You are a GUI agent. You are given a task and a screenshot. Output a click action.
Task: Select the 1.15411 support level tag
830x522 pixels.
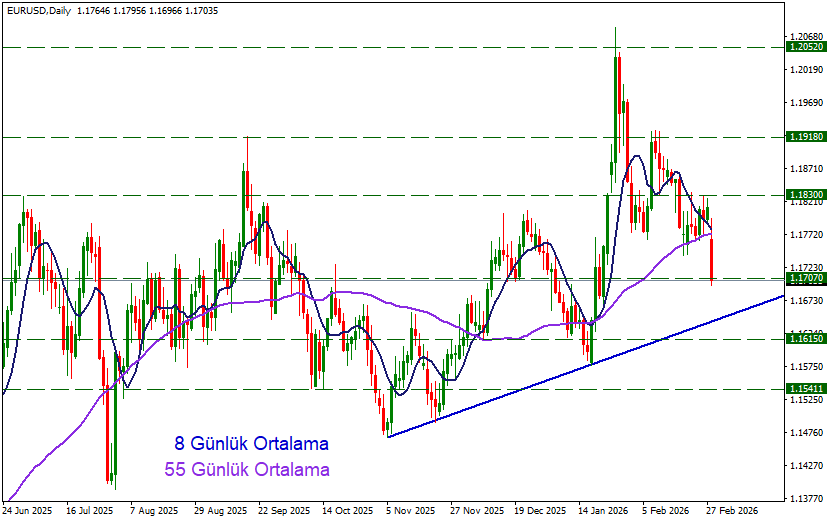806,389
